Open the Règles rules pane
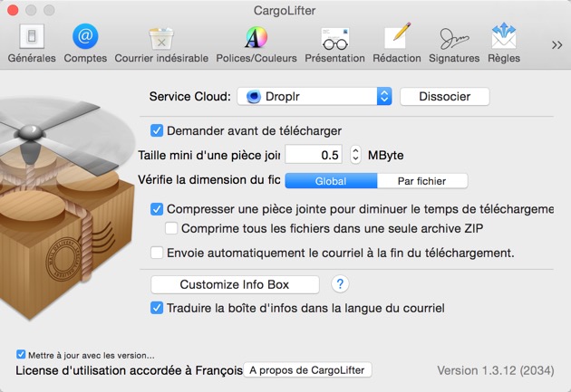 (504, 43)
